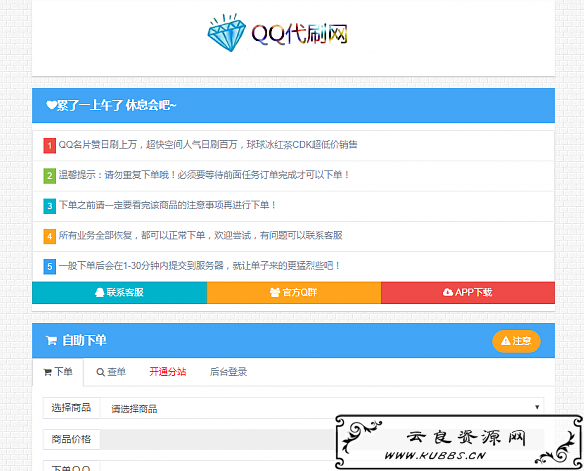584x471 pixels.
Task: Click the 下单之前请一定要看完 notice
Action: coord(167,205)
